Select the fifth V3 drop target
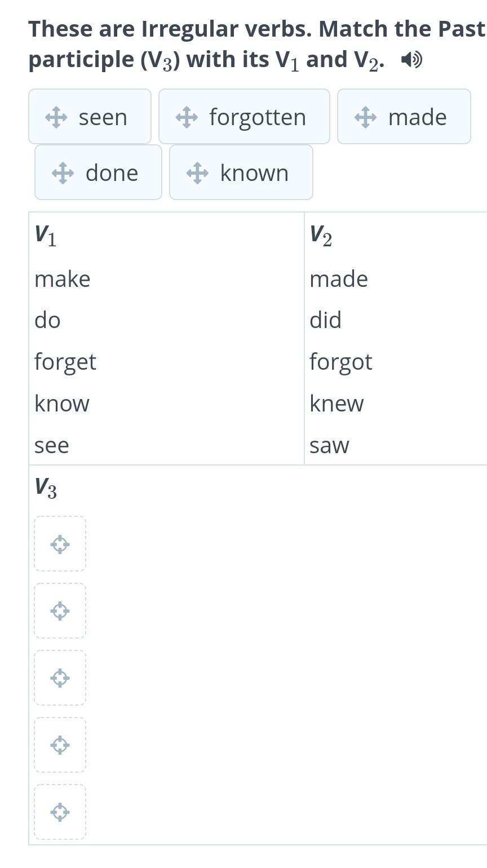The height and width of the screenshot is (868, 487). (60, 812)
